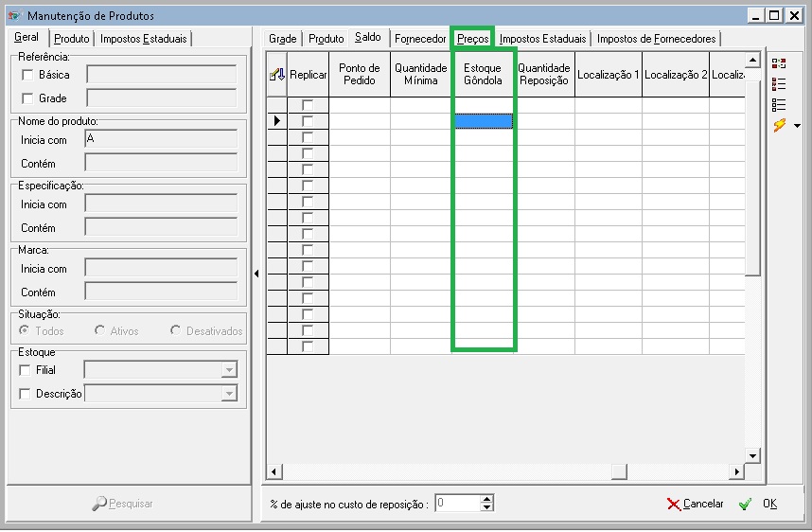Viewport: 812px width, 532px height.
Task: Click the highlighted blue Estoque Gôndola cell
Action: [484, 121]
